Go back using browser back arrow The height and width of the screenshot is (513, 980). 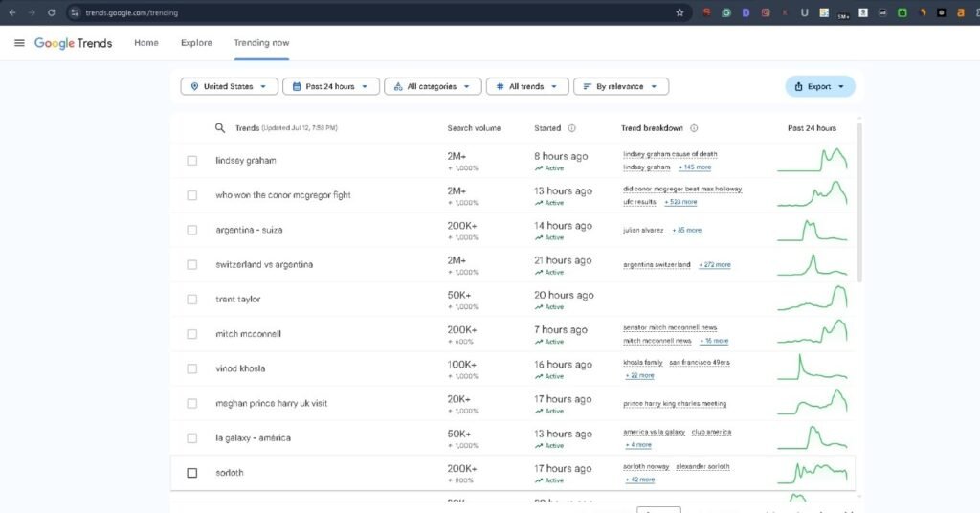click(x=11, y=12)
